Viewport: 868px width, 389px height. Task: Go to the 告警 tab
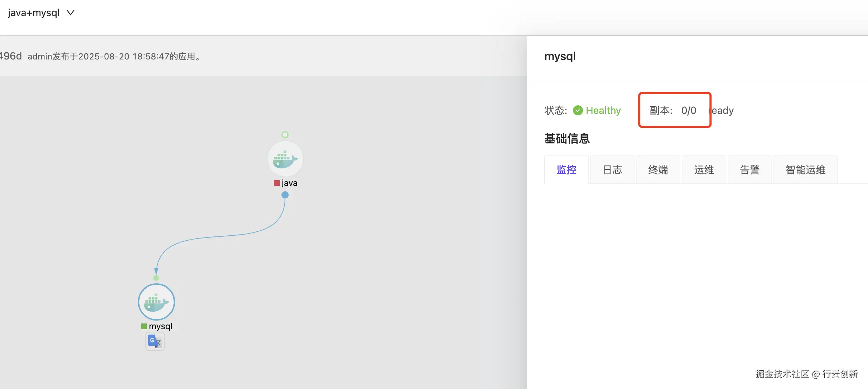pos(750,170)
